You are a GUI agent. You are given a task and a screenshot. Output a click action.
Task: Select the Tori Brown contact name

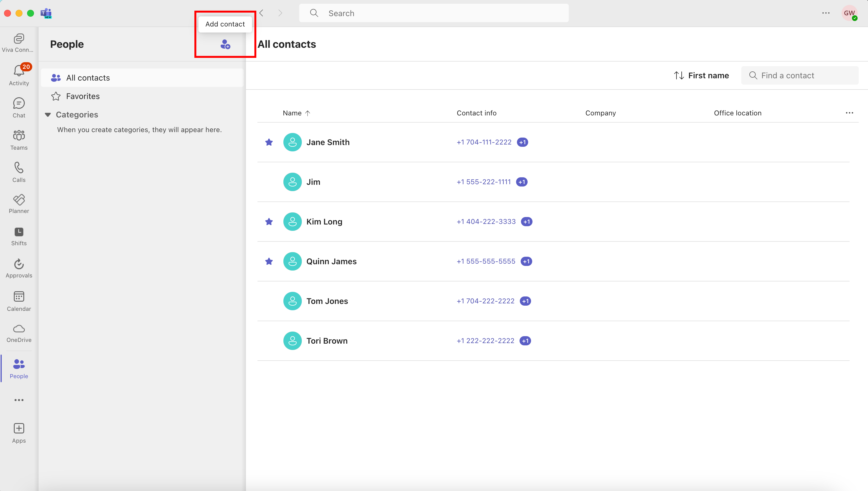[327, 341]
